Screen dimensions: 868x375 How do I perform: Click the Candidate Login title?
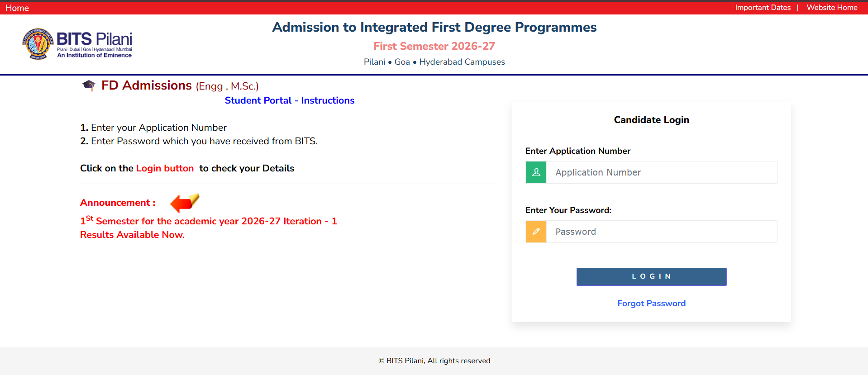pyautogui.click(x=651, y=120)
